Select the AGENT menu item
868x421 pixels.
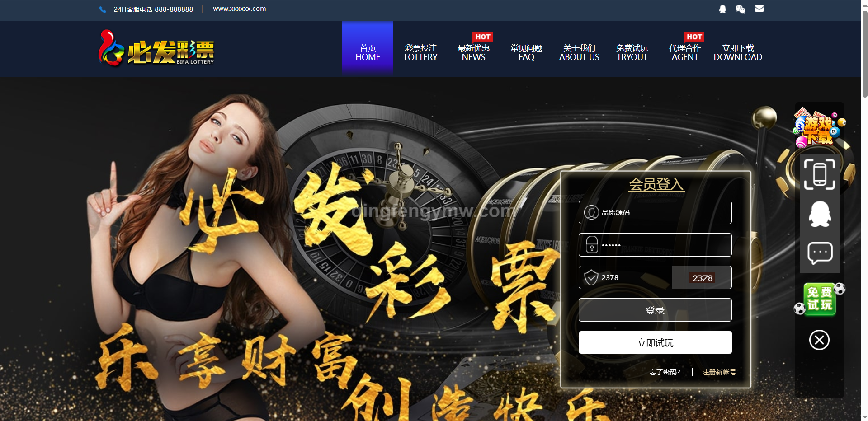684,52
